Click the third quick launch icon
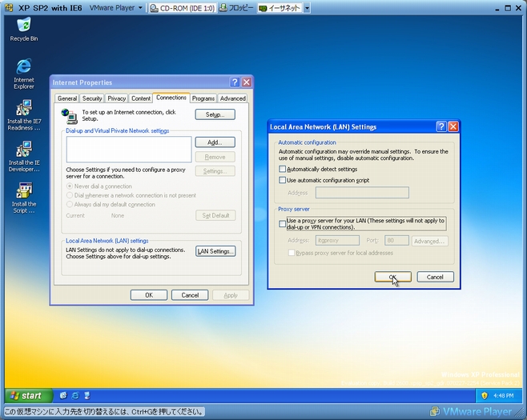Image resolution: width=527 pixels, height=420 pixels. (87, 395)
